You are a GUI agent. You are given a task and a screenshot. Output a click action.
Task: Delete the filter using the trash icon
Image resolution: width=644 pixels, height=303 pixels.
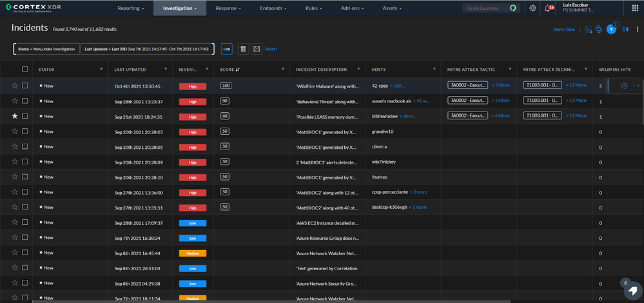click(243, 49)
